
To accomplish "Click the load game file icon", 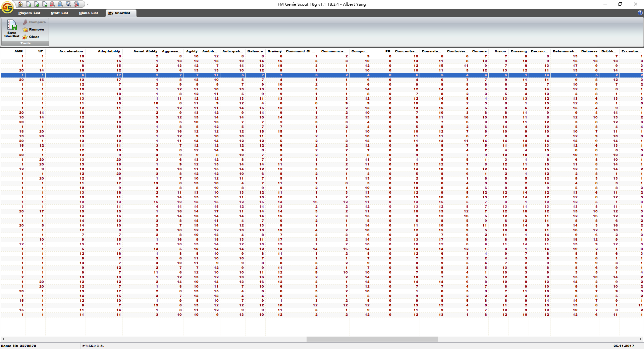I will (x=20, y=4).
